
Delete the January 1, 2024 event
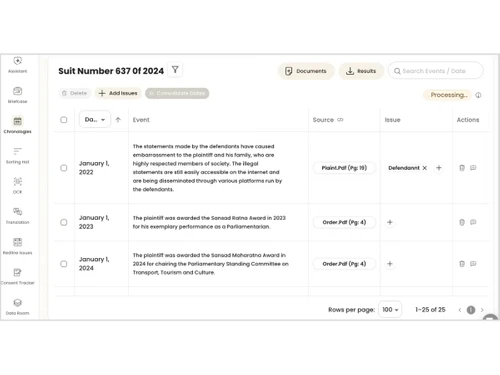point(462,264)
